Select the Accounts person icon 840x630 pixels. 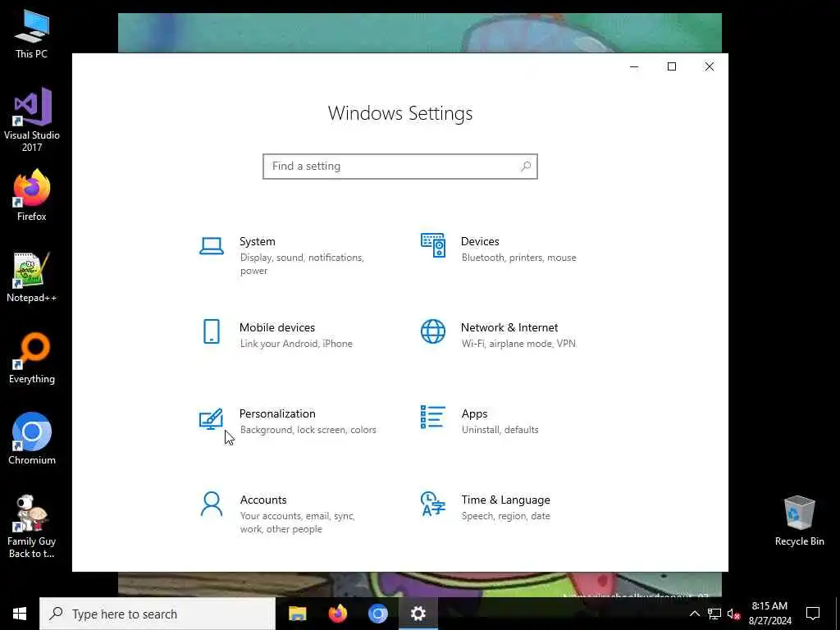coord(212,504)
